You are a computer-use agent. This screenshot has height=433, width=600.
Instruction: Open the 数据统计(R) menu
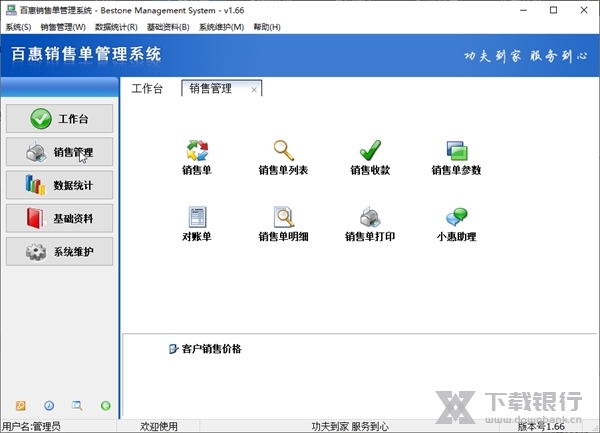click(116, 27)
